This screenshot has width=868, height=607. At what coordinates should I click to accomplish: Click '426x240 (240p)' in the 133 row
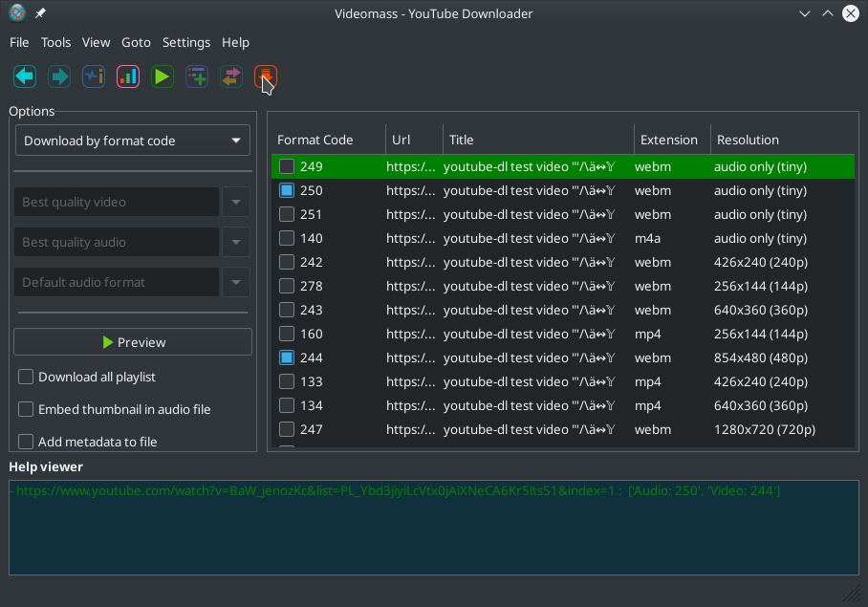click(761, 381)
